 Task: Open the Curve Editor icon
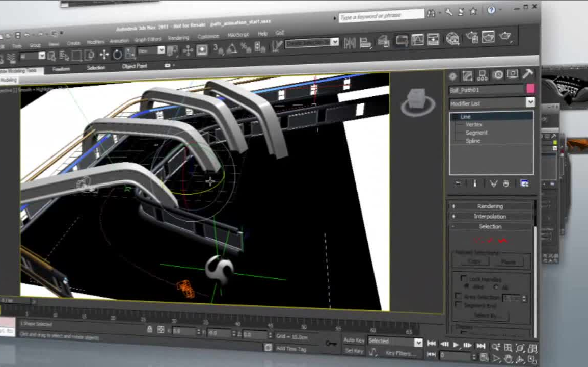(x=417, y=40)
